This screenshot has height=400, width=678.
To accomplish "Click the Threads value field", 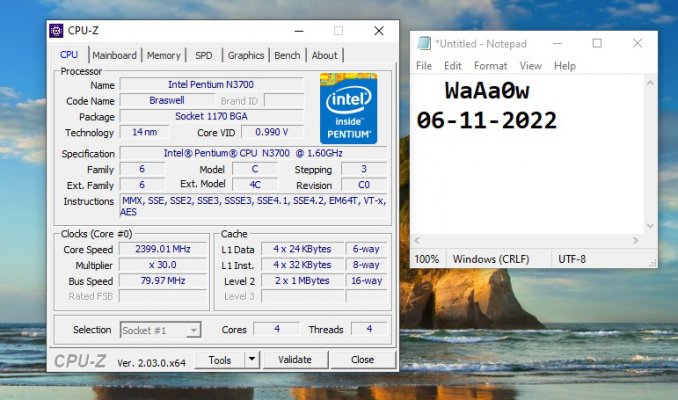I will click(369, 329).
